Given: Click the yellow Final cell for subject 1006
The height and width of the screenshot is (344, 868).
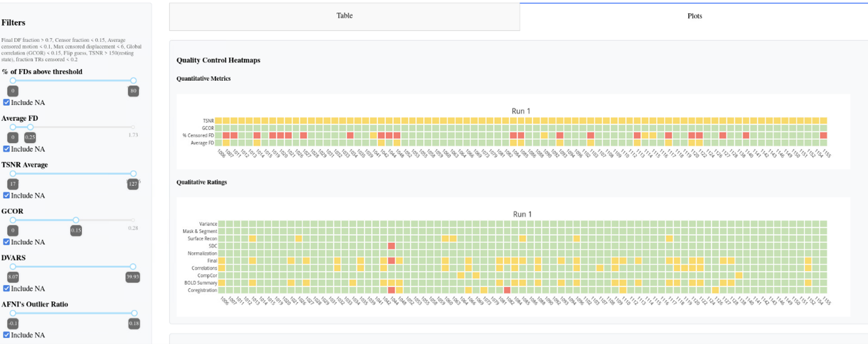Looking at the screenshot, I should tap(222, 261).
